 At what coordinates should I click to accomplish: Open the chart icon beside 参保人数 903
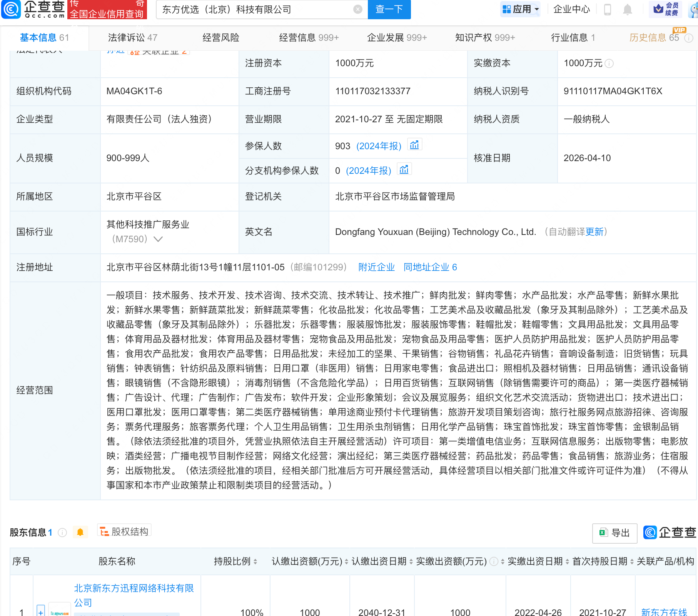[x=414, y=145]
